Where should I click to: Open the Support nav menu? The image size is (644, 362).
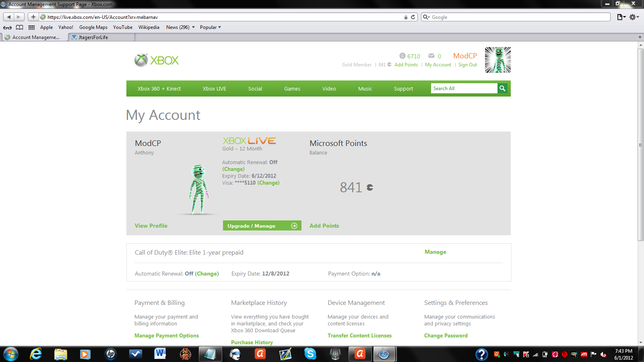pos(403,88)
